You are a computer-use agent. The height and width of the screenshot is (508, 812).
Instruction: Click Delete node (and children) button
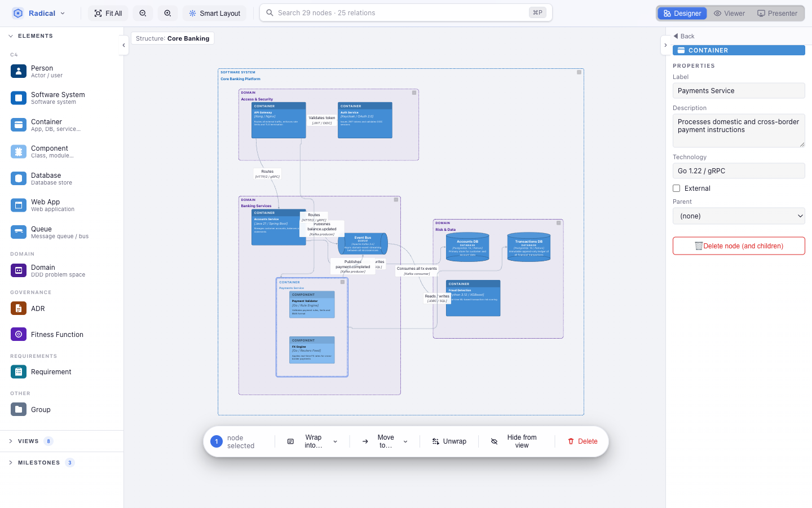pos(739,246)
